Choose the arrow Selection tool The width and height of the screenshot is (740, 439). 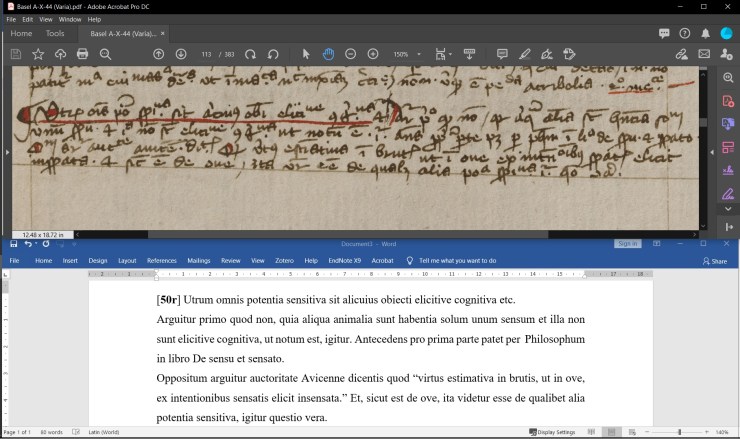307,53
